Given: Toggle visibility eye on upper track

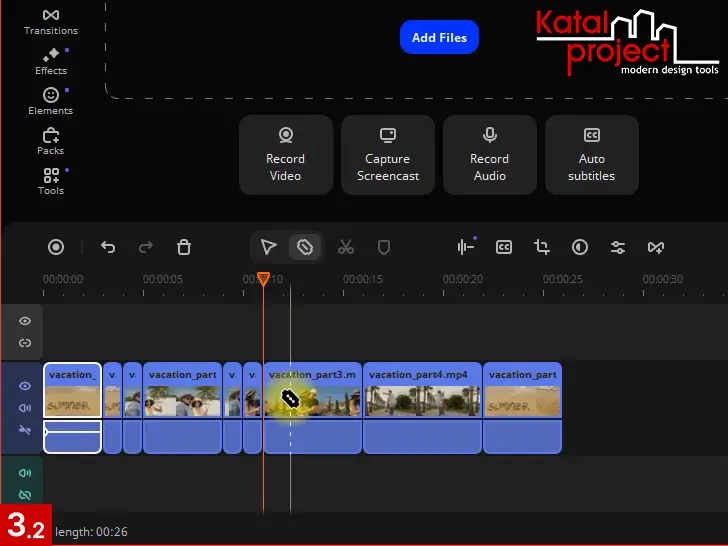Looking at the screenshot, I should click(25, 321).
